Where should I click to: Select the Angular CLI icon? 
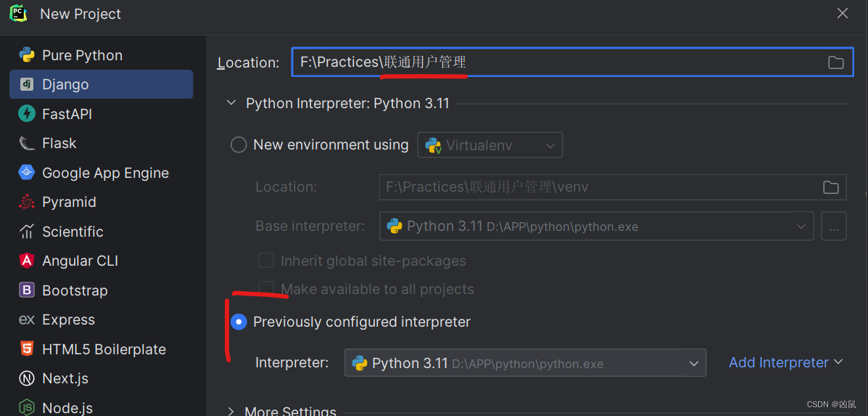[27, 261]
